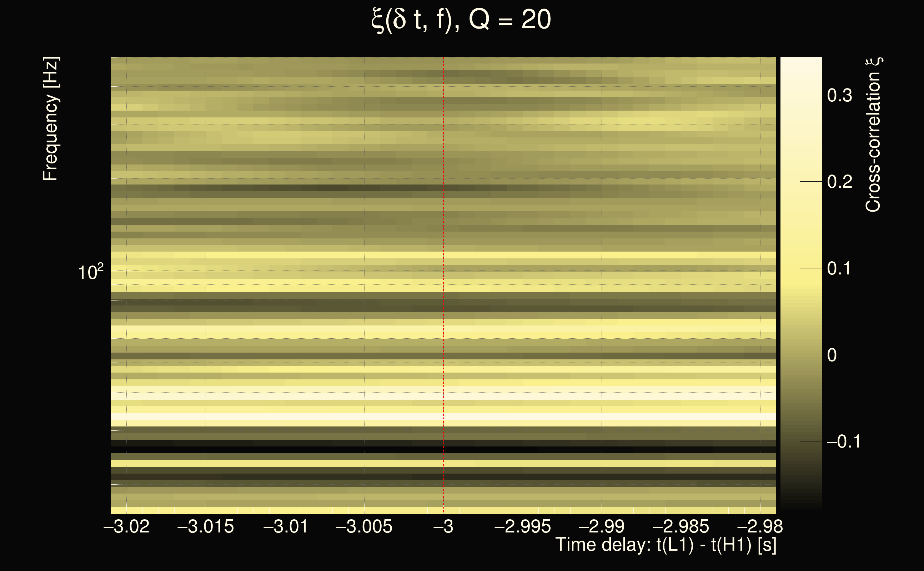Click the -2.99 time delay tick label
The height and width of the screenshot is (571, 924).
[601, 526]
